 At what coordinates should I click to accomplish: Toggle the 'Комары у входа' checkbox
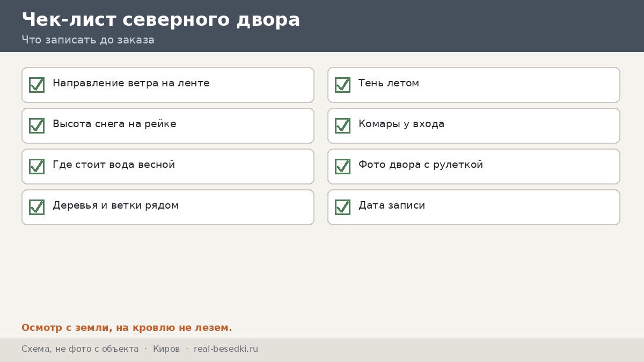(x=342, y=125)
